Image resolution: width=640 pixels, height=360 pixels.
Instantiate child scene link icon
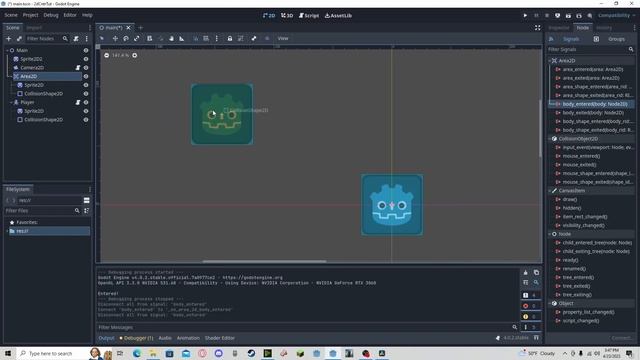19,38
